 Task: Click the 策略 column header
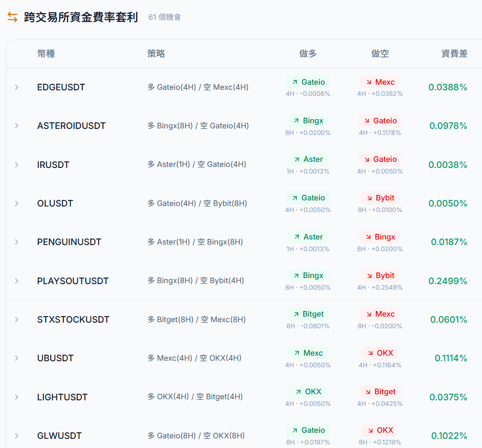point(156,53)
